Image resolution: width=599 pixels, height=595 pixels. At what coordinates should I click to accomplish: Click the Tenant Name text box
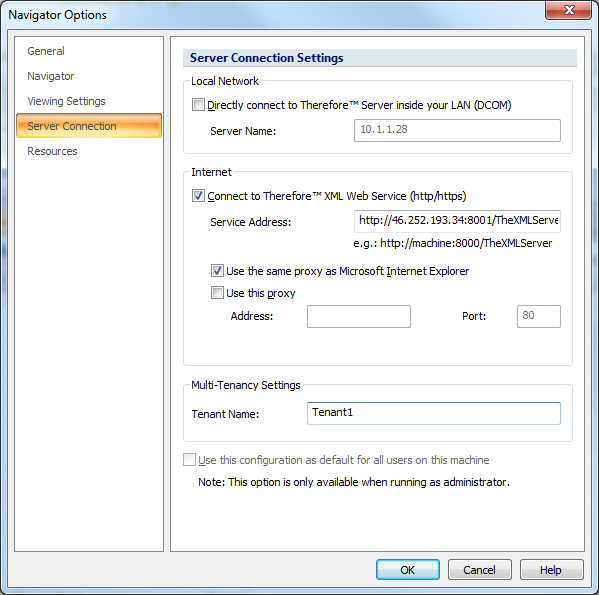coord(434,413)
